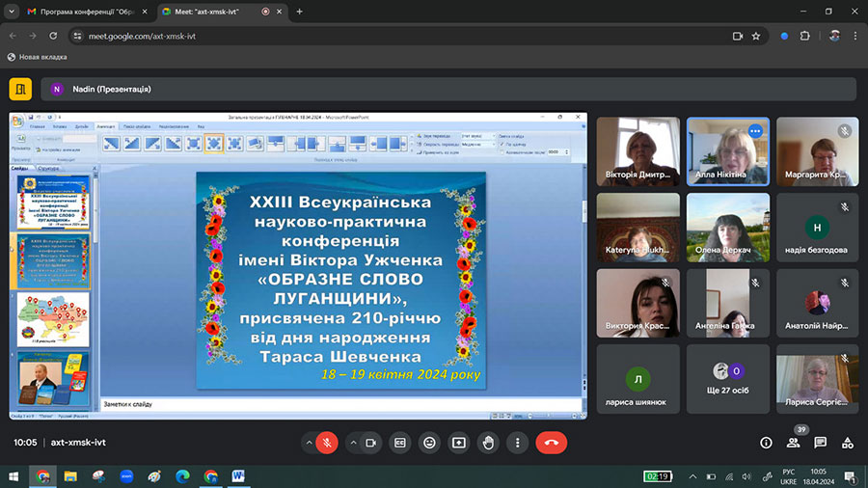Open the meeting details info icon
Image resolution: width=868 pixels, height=488 pixels.
point(766,443)
